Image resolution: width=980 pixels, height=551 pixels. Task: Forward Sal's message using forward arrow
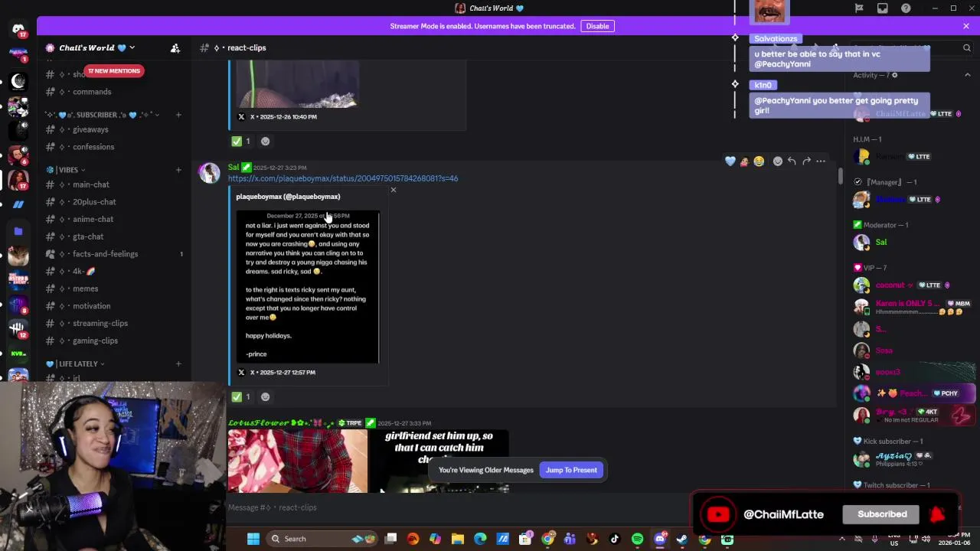806,161
